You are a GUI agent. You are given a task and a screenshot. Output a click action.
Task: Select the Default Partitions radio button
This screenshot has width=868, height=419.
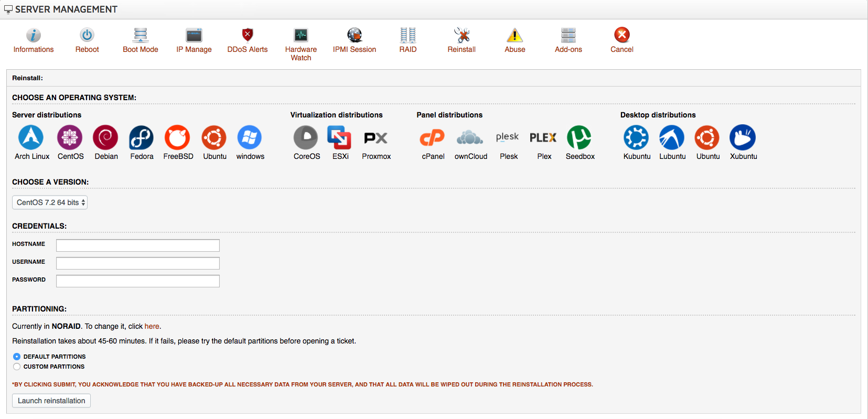tap(17, 357)
